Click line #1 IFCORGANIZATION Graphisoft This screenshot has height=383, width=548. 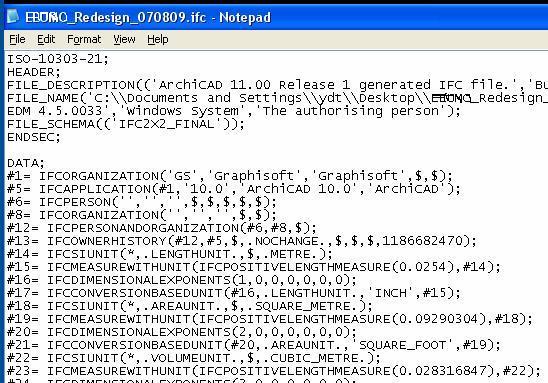point(230,176)
